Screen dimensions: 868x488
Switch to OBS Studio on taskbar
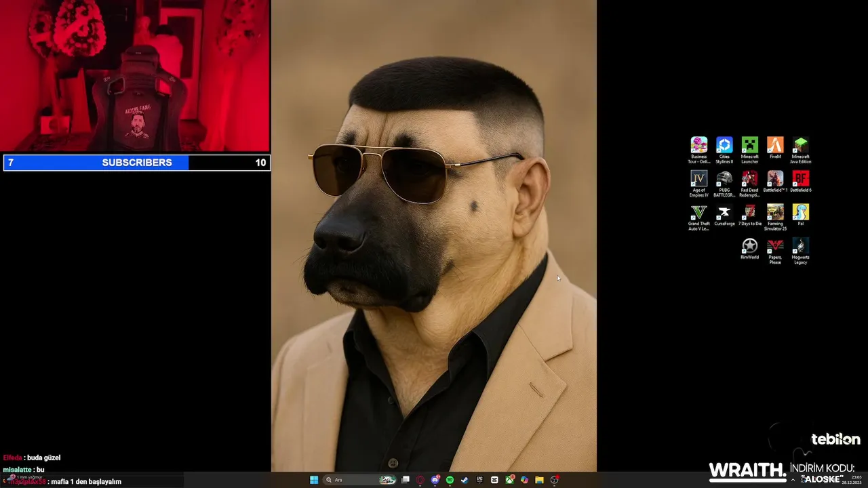(x=554, y=480)
